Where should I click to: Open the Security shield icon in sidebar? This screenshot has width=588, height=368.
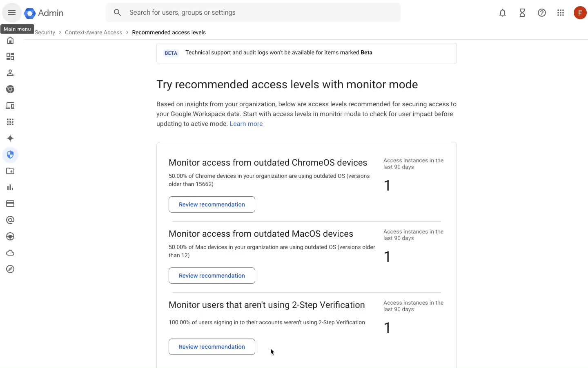click(10, 155)
